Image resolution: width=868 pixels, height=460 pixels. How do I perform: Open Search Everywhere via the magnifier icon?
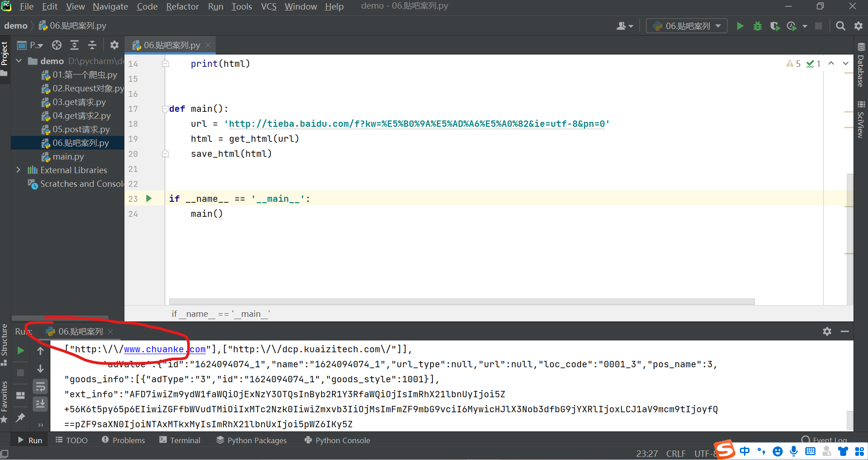click(x=841, y=26)
